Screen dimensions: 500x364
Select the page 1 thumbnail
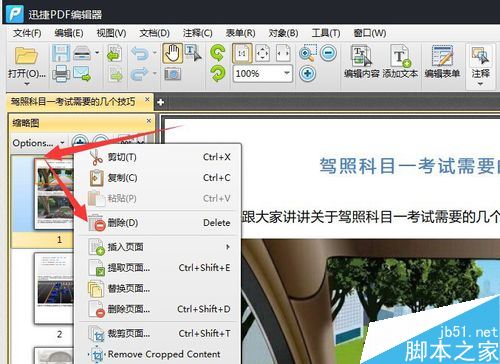coord(54,193)
